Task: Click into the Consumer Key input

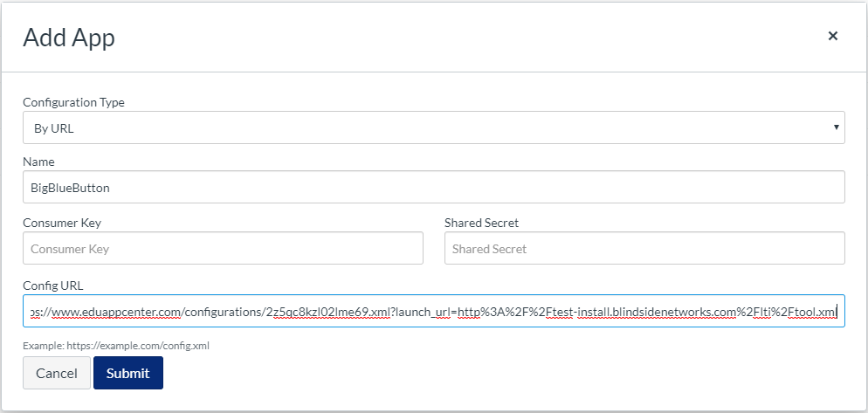Action: [223, 248]
